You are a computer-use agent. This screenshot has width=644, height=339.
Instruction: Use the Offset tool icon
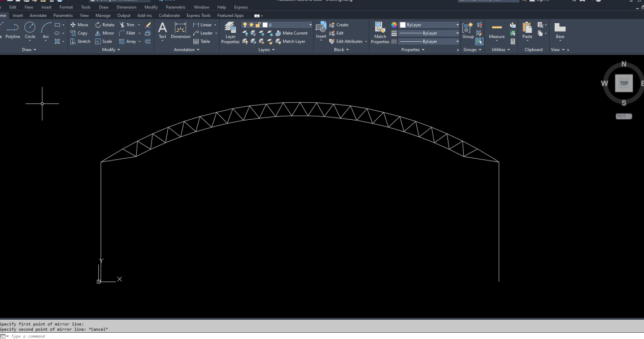148,41
